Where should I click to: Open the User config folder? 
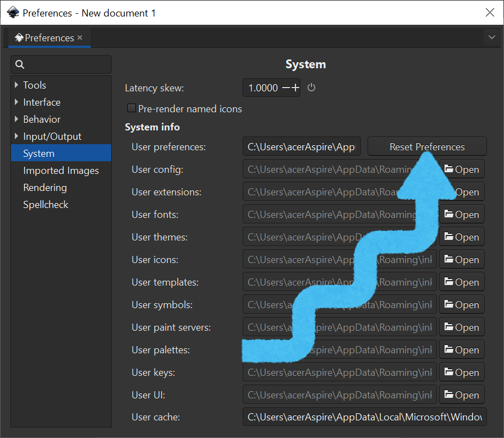pyautogui.click(x=462, y=169)
